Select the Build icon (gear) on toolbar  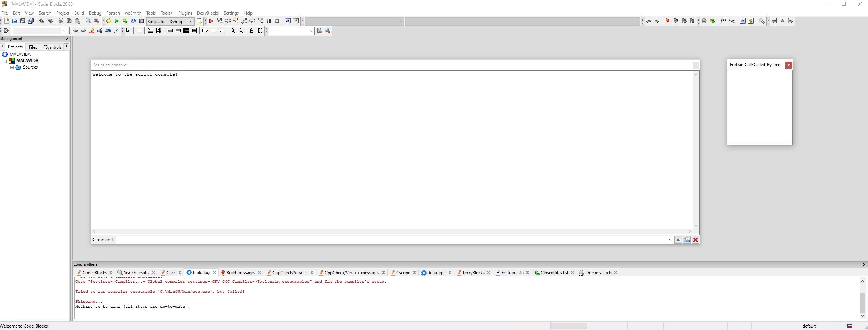108,21
